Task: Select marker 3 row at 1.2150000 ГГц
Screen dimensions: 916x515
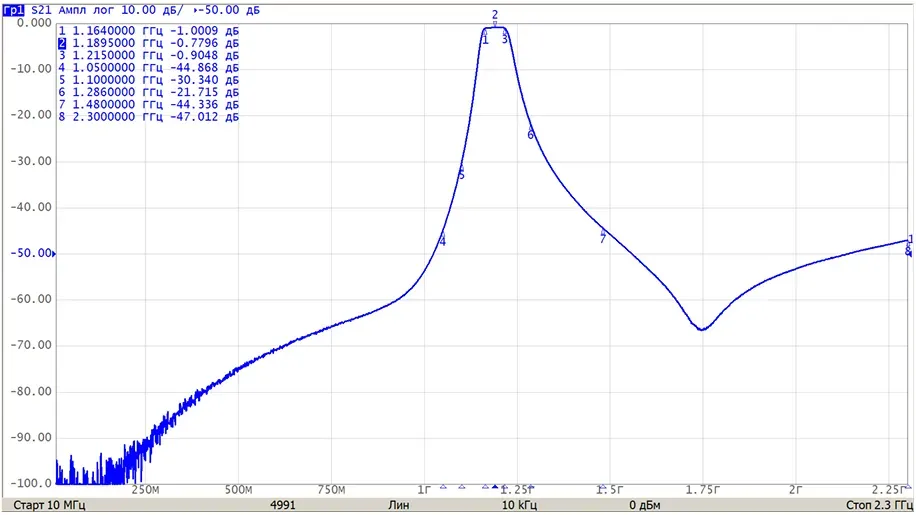Action: coord(149,55)
